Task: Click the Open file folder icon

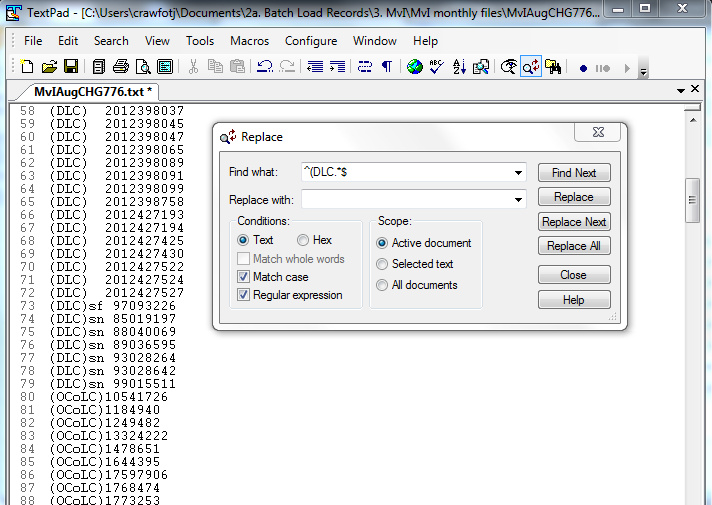Action: (49, 67)
